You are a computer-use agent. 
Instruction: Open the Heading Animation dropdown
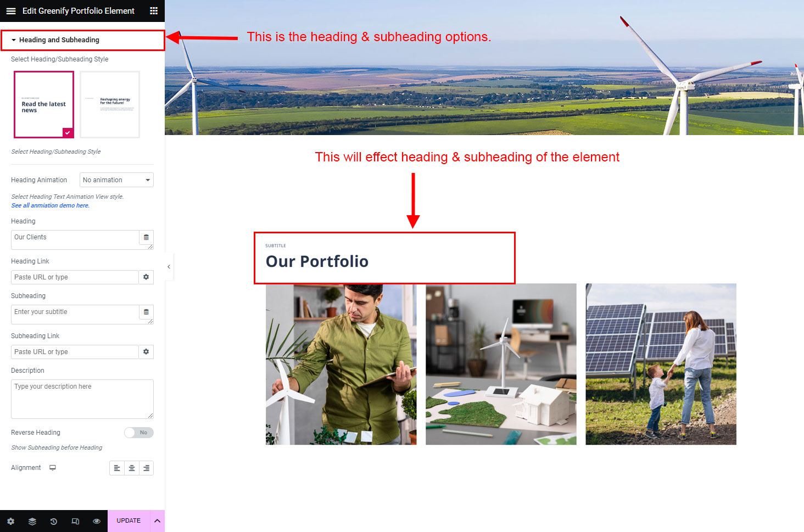coord(116,180)
